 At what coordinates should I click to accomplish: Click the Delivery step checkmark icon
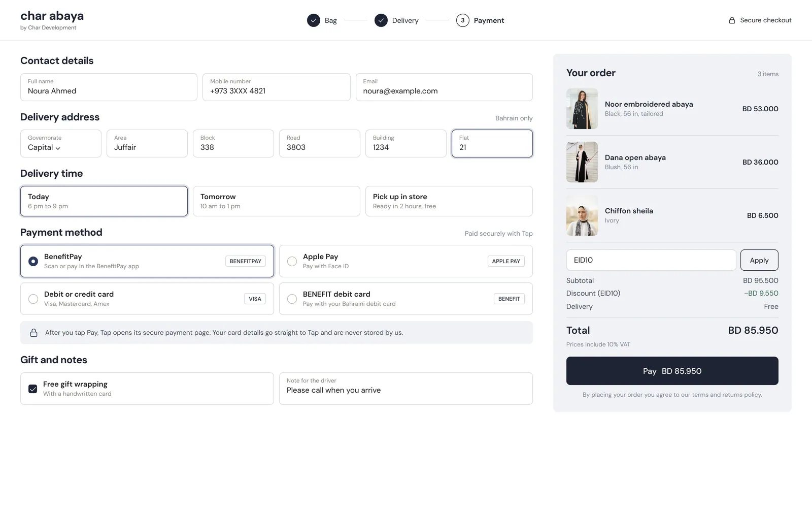(381, 20)
